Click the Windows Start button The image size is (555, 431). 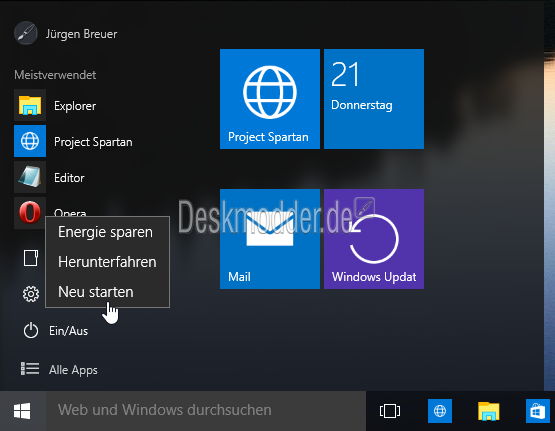tap(22, 411)
